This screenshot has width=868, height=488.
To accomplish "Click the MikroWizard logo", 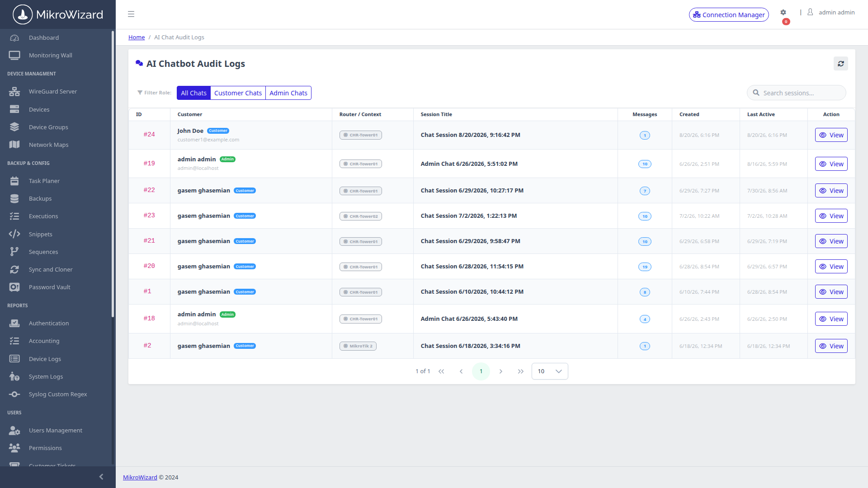I will click(58, 14).
